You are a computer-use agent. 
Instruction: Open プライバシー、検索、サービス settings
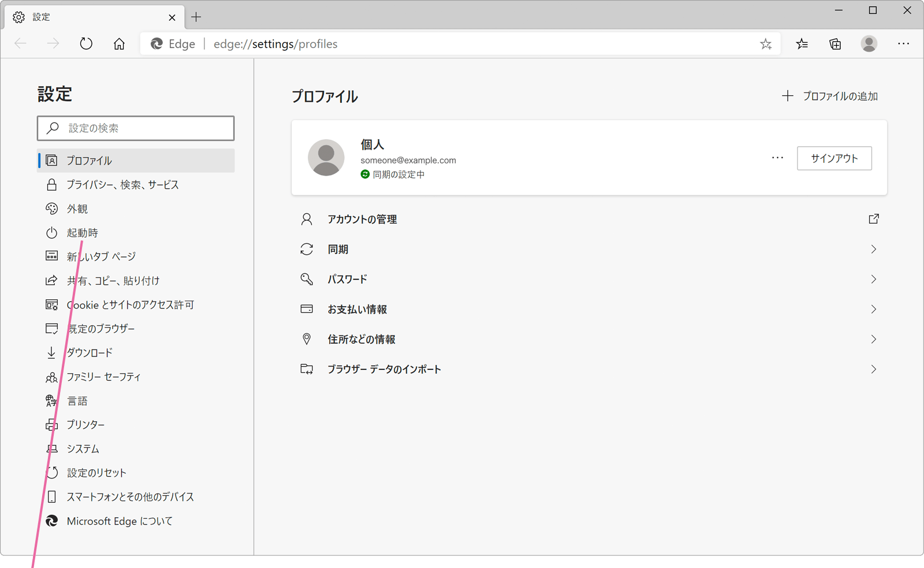coord(136,185)
